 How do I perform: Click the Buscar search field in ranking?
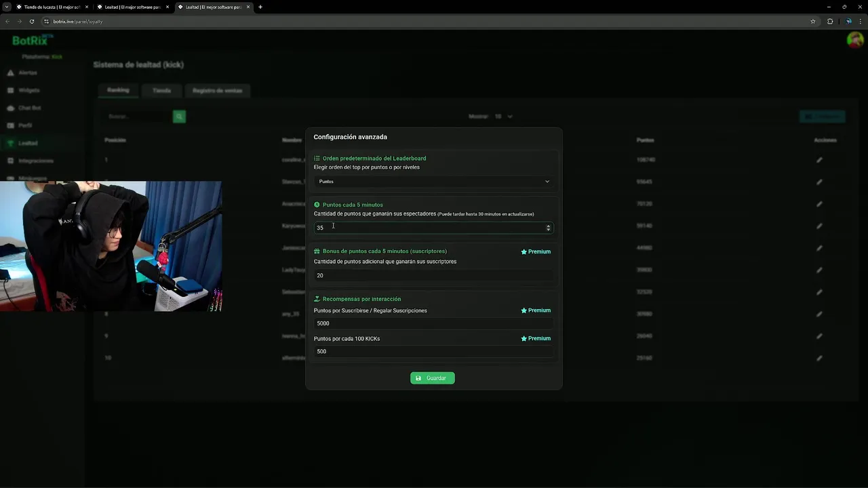click(138, 117)
